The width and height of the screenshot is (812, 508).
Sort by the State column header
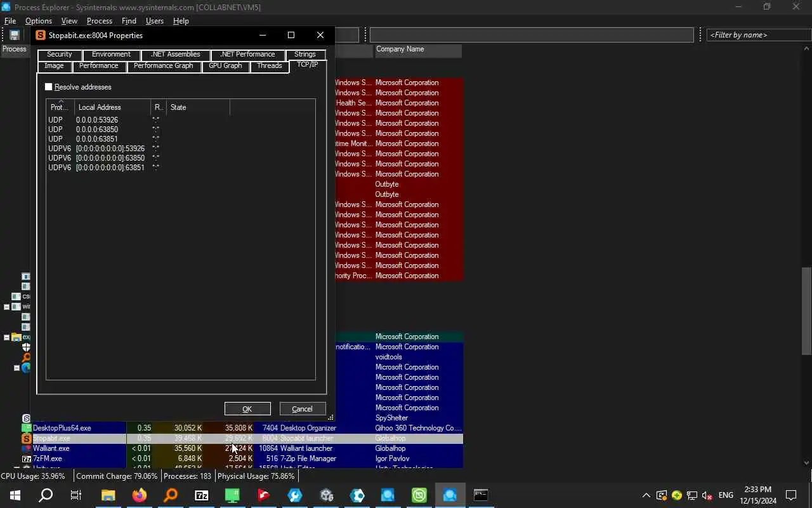pyautogui.click(x=199, y=107)
